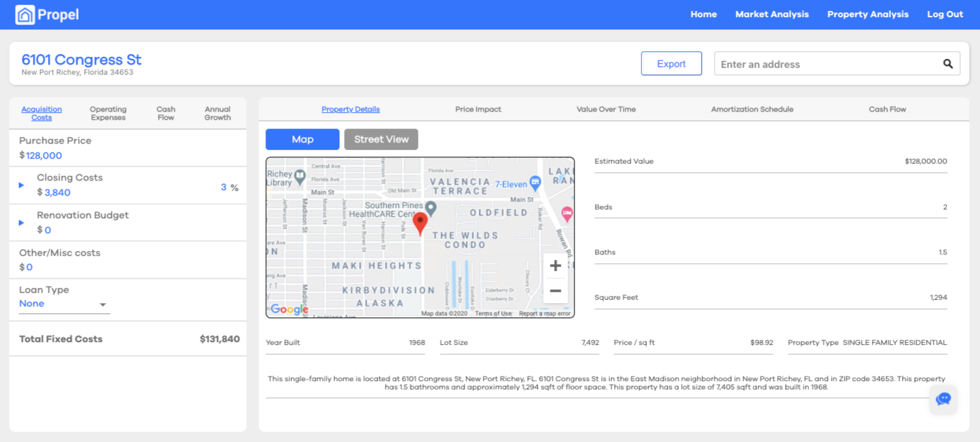Go to Home in navigation
Image resolution: width=980 pixels, height=442 pixels.
[704, 14]
